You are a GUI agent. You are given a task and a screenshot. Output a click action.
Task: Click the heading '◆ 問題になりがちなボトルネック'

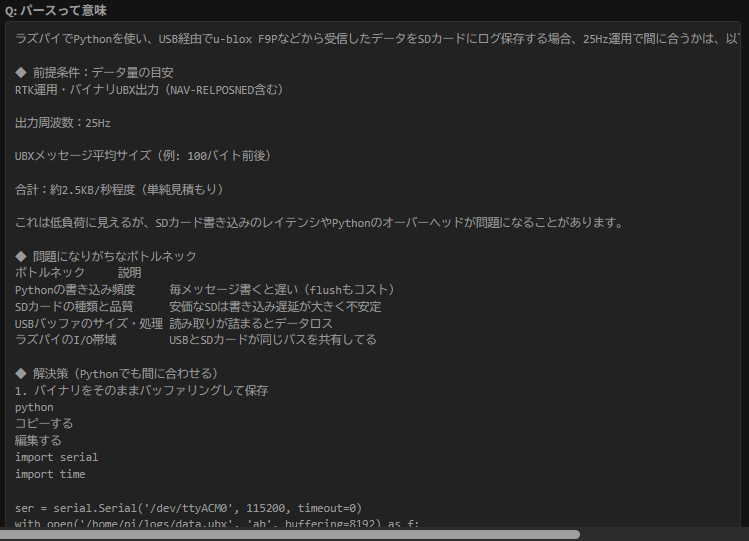point(106,256)
